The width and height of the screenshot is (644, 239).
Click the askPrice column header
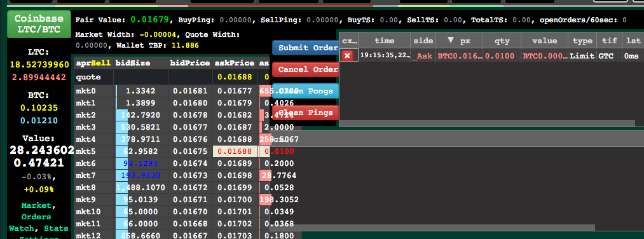click(x=235, y=63)
